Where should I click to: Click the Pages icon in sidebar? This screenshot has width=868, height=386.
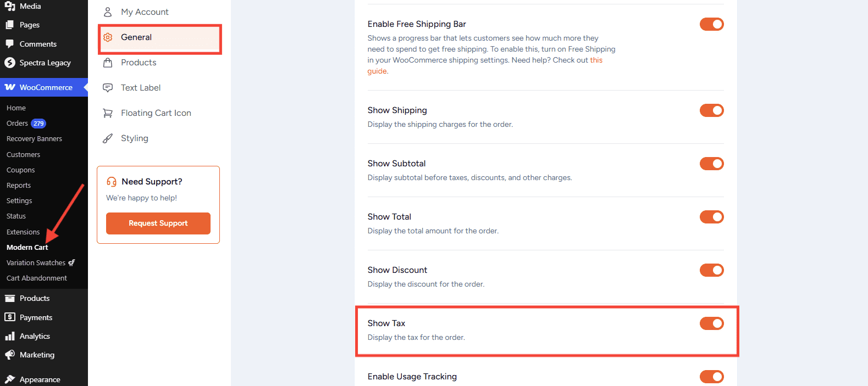point(10,25)
